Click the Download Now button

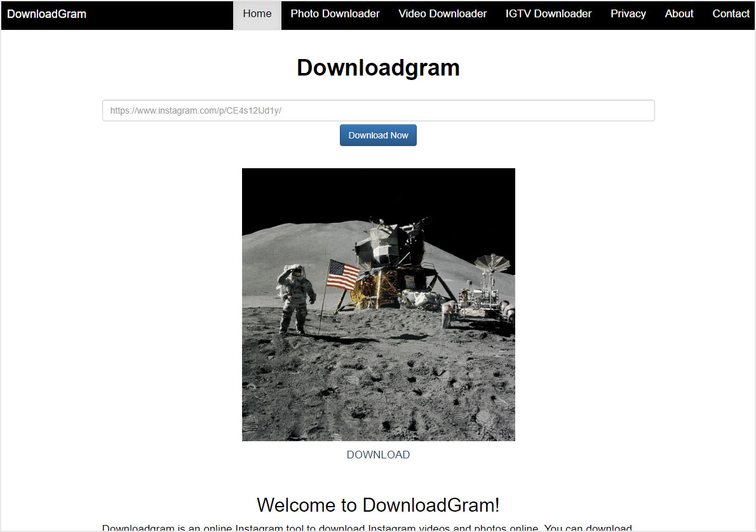378,135
